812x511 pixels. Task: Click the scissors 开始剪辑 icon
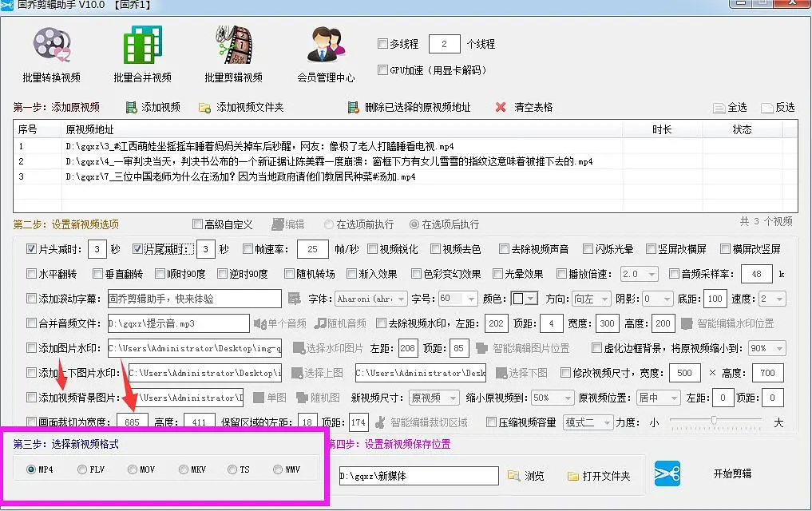coord(667,473)
